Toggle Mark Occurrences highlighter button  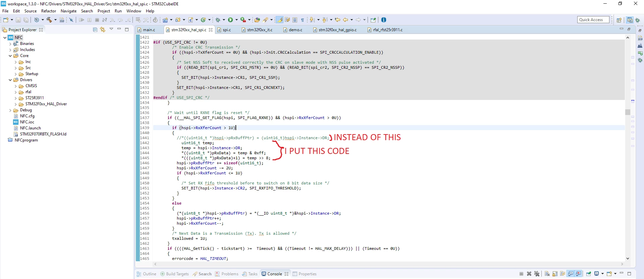[279, 20]
